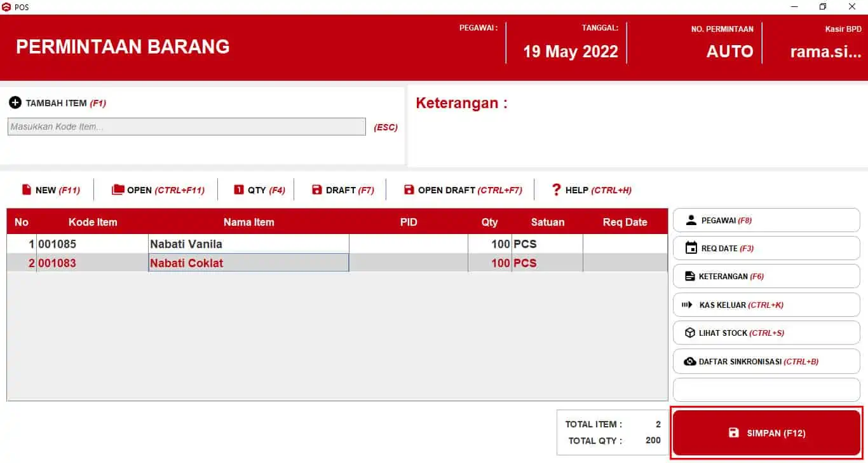868x463 pixels.
Task: Click the AUTO request number value
Action: coord(729,52)
